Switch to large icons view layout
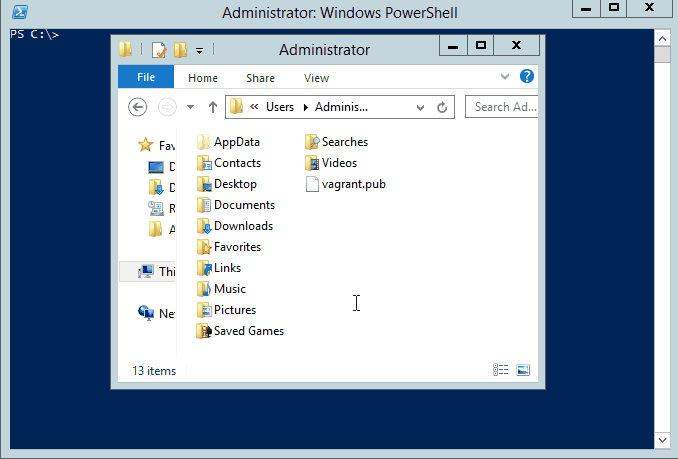Image resolution: width=678 pixels, height=459 pixels. [523, 370]
